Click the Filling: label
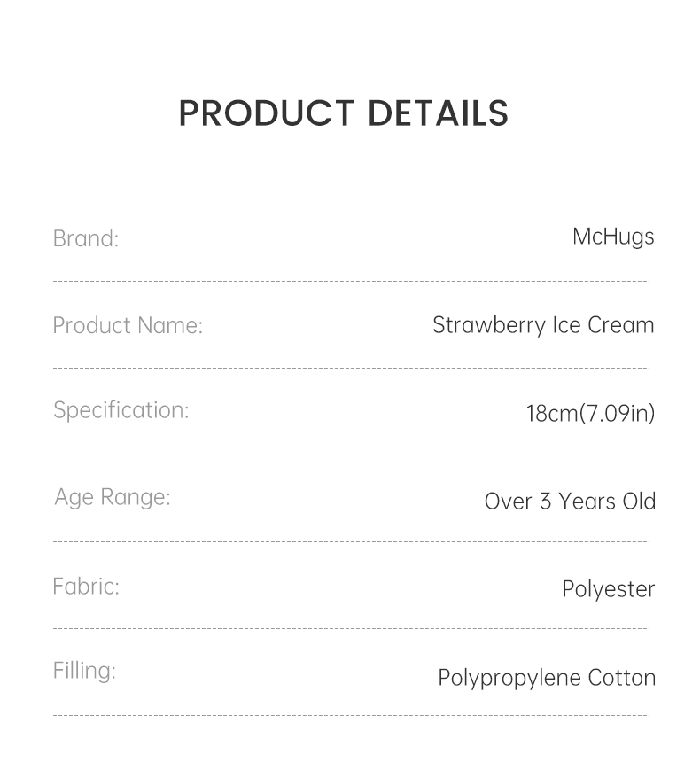The width and height of the screenshot is (700, 762). 84,671
